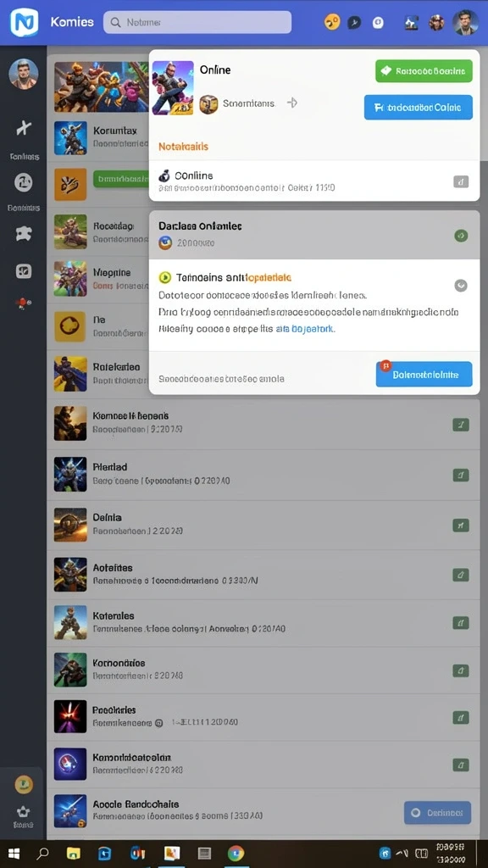This screenshot has height=868, width=488.
Task: Toggle the green check badge on Deinia row
Action: click(x=461, y=524)
